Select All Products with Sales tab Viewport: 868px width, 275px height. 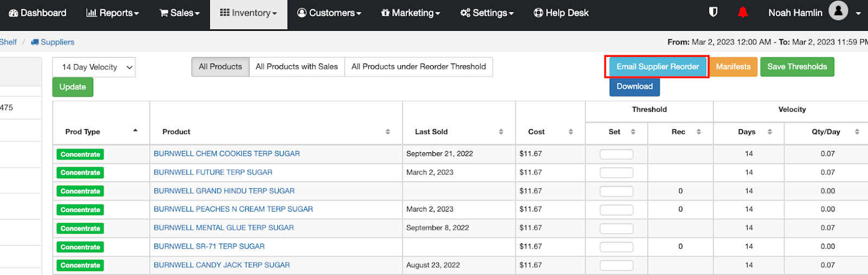[297, 67]
